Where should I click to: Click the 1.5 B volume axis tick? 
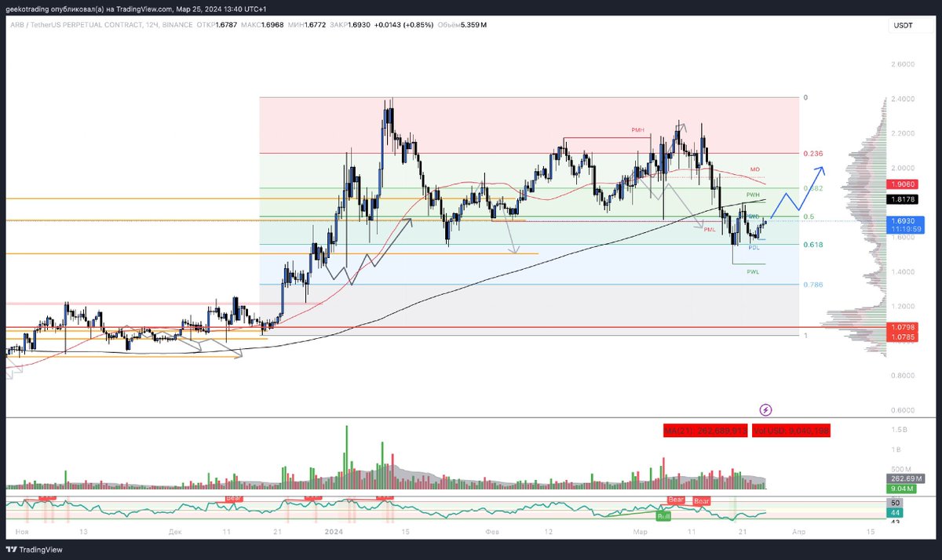tap(898, 431)
